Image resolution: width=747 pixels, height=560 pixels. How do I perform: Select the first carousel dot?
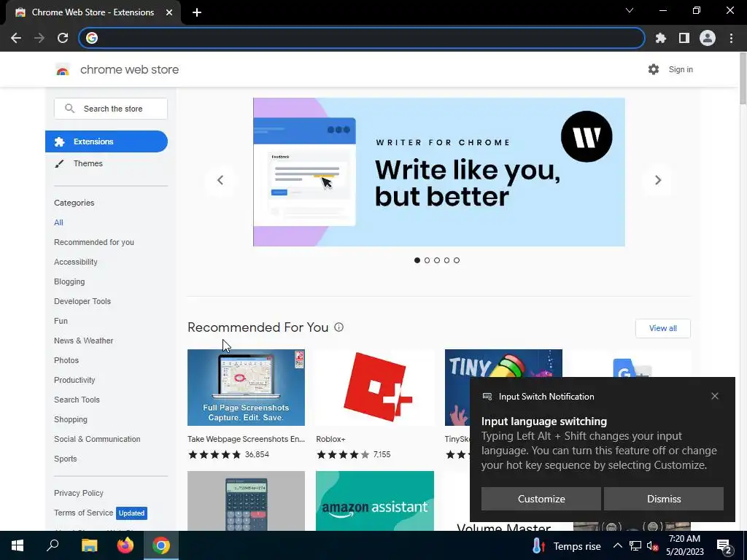point(417,260)
